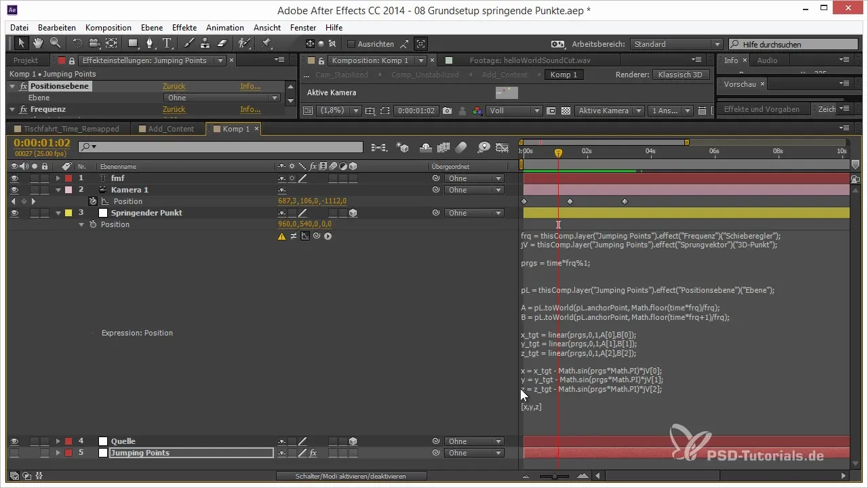
Task: Expand the Jumping Points layer
Action: pyautogui.click(x=58, y=453)
